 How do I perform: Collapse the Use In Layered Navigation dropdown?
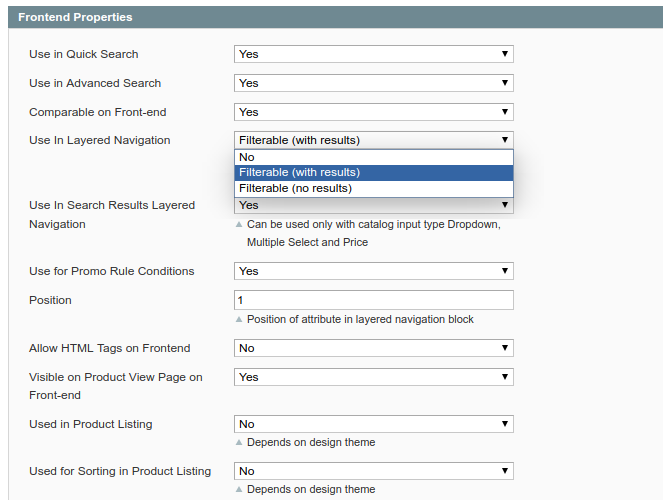(x=374, y=140)
